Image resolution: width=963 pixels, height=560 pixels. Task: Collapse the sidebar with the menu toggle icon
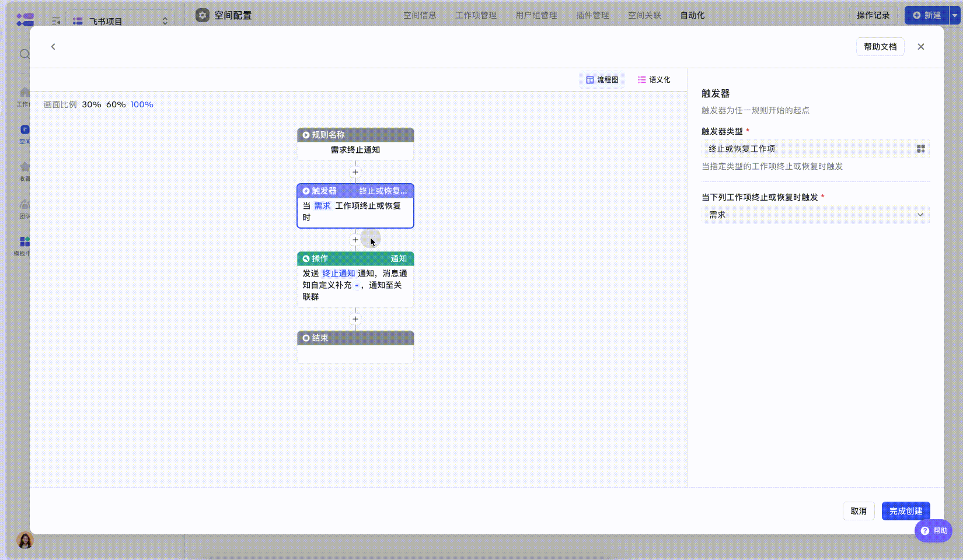pyautogui.click(x=56, y=21)
